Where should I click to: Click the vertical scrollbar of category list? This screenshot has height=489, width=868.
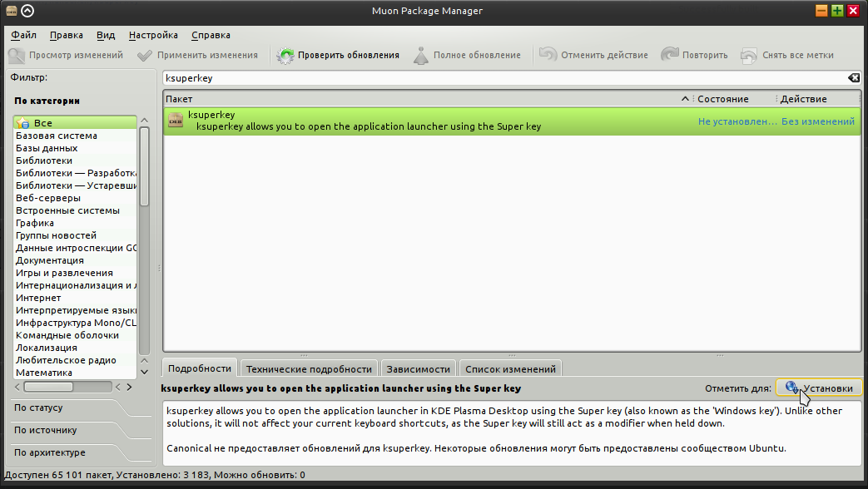pos(145,166)
